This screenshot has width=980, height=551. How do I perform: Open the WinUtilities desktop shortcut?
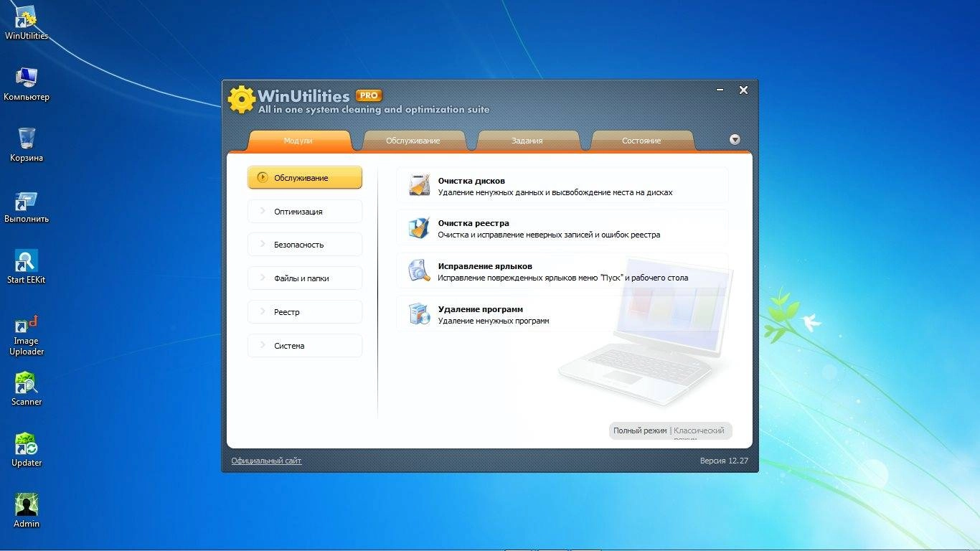(x=27, y=23)
